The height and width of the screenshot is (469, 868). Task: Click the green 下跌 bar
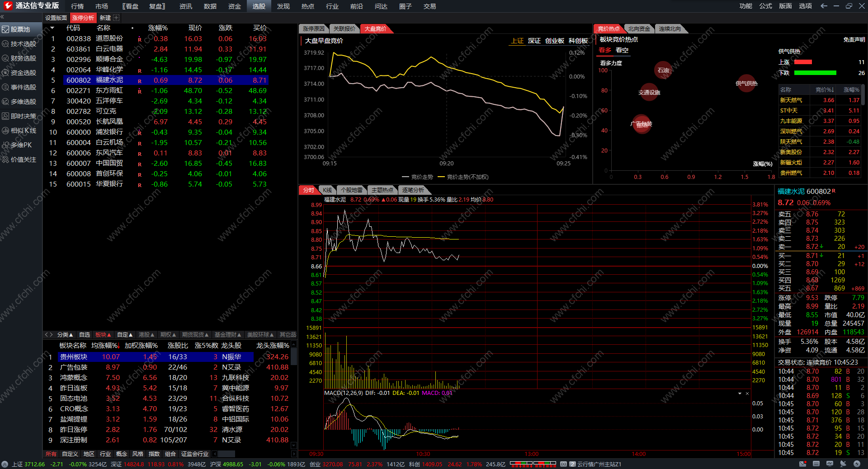(815, 73)
